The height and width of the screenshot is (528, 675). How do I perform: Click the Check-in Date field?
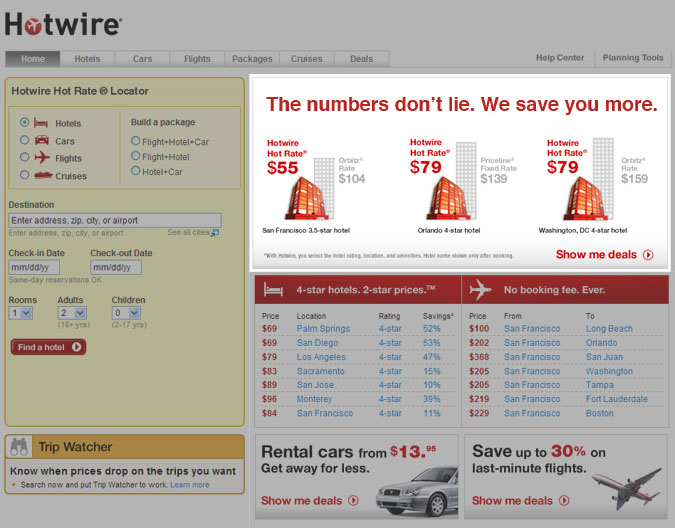click(34, 267)
